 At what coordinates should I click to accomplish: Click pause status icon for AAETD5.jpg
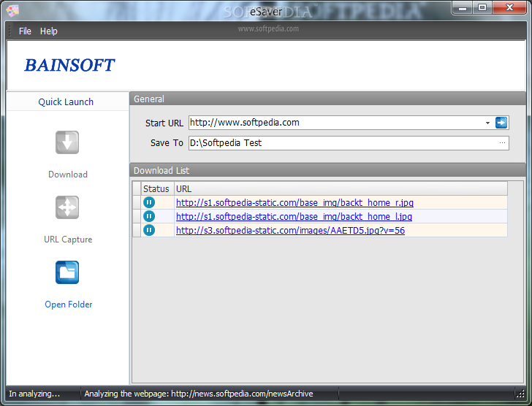[x=149, y=230]
